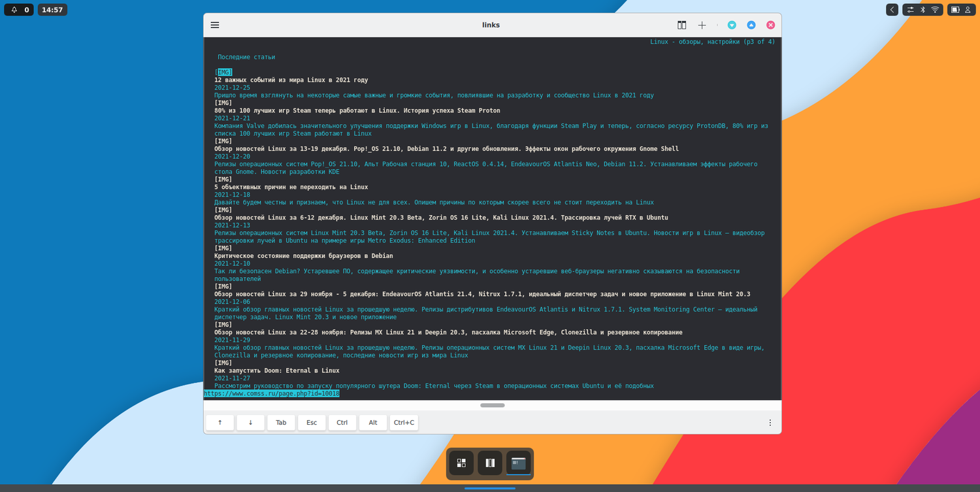980x492 pixels.
Task: Click the 'Последние статьи' heading
Action: (x=246, y=57)
